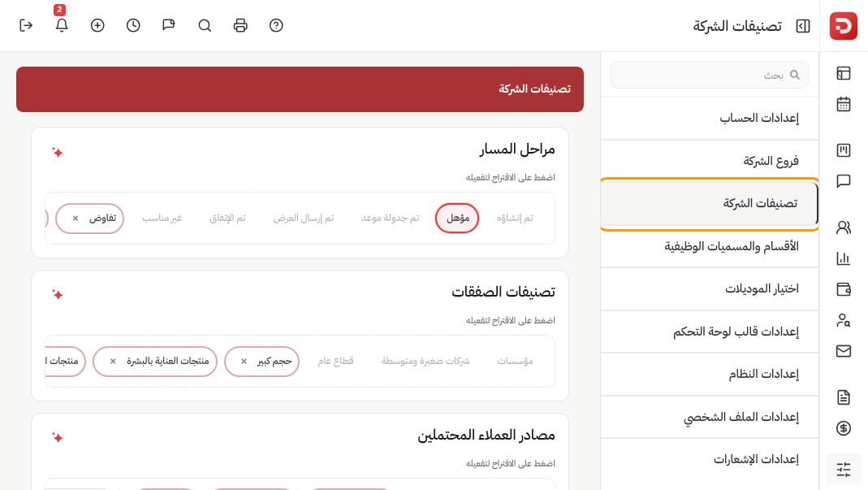The height and width of the screenshot is (490, 868).
Task: Click the printer icon
Action: (x=240, y=25)
